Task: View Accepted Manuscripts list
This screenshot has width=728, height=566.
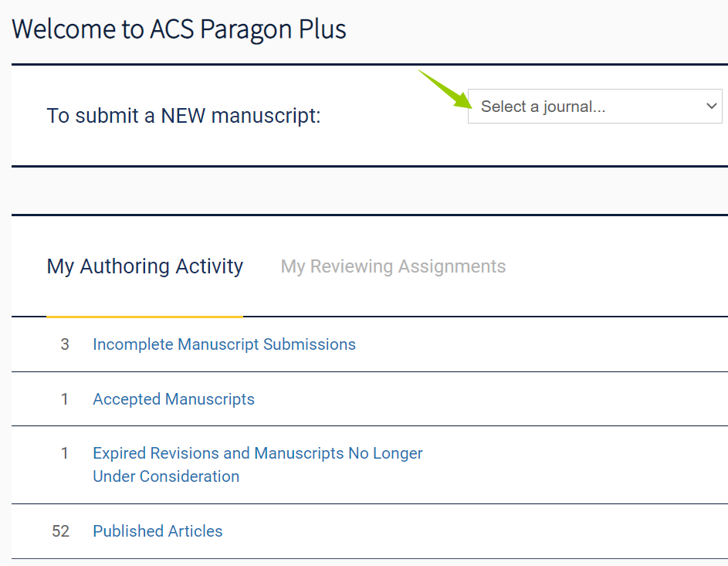Action: pyautogui.click(x=174, y=399)
